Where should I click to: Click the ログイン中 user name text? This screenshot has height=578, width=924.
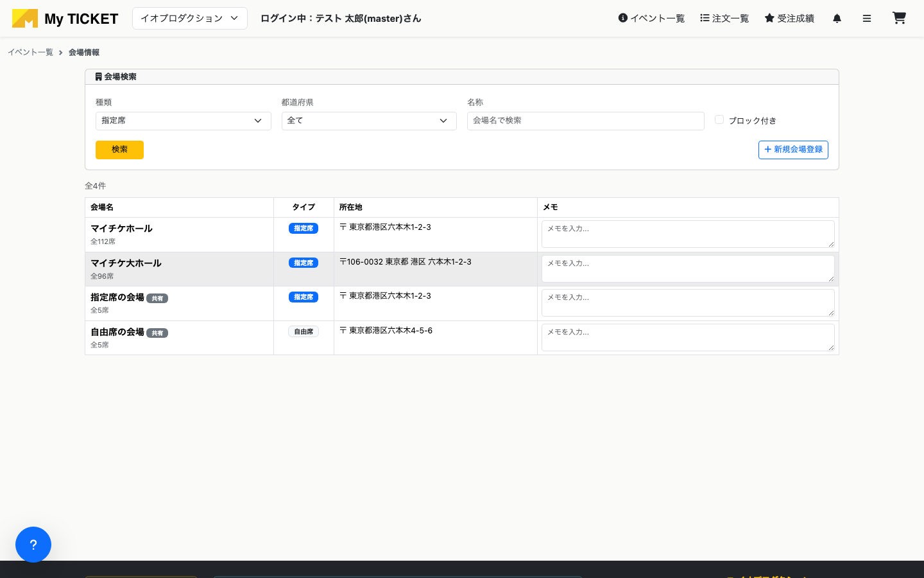[341, 19]
